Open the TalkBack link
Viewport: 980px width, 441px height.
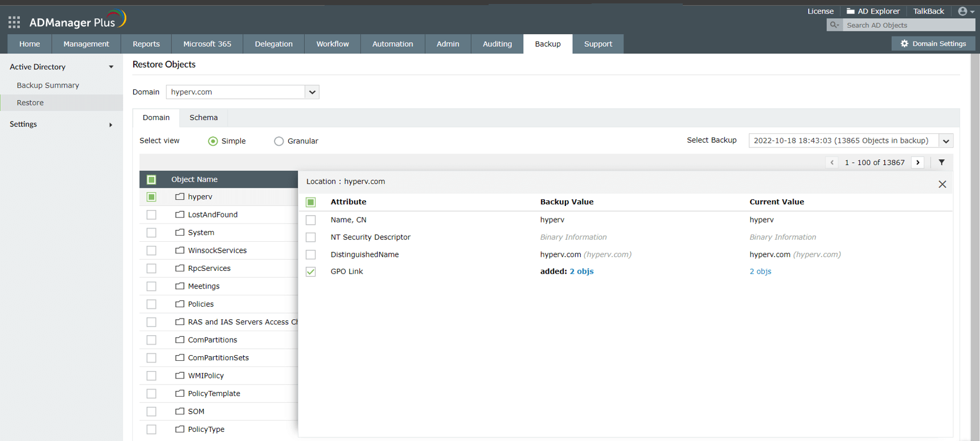click(x=929, y=11)
